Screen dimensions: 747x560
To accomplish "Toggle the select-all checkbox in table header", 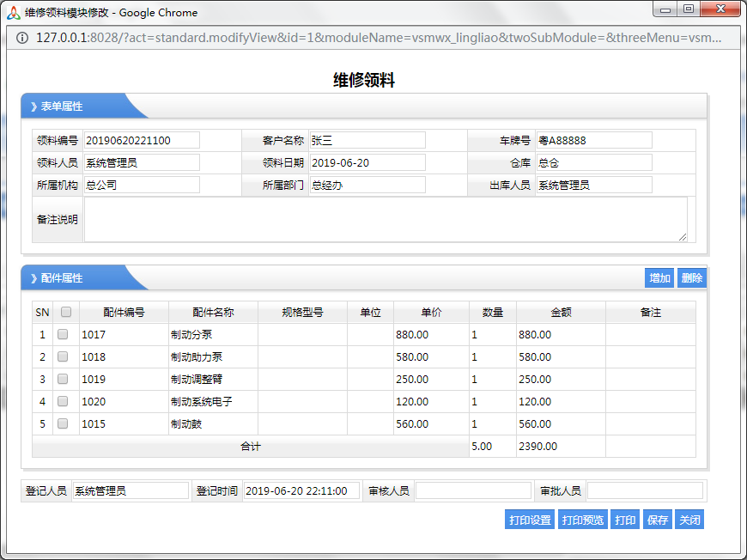I will click(x=66, y=313).
